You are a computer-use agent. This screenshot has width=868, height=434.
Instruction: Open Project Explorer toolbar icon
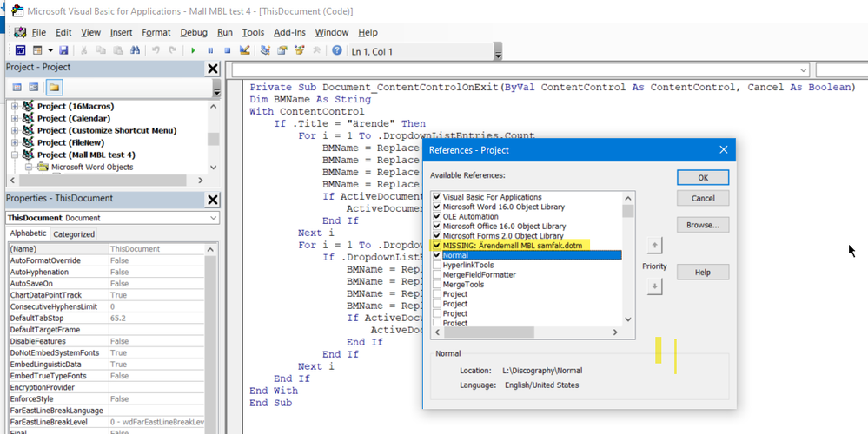click(x=265, y=50)
